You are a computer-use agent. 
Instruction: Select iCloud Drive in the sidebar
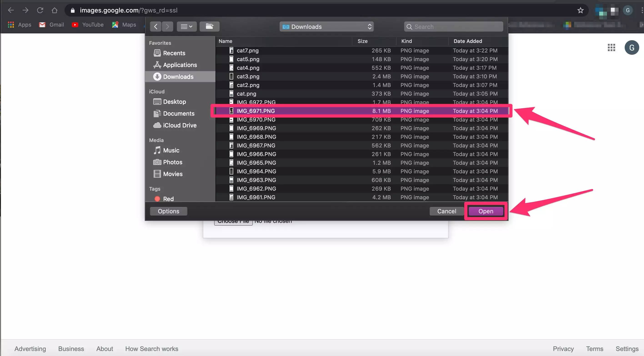coord(180,125)
